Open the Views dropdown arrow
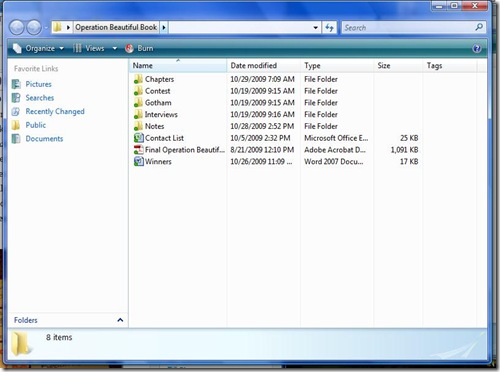Screen dimensions: 500x372 115,48
